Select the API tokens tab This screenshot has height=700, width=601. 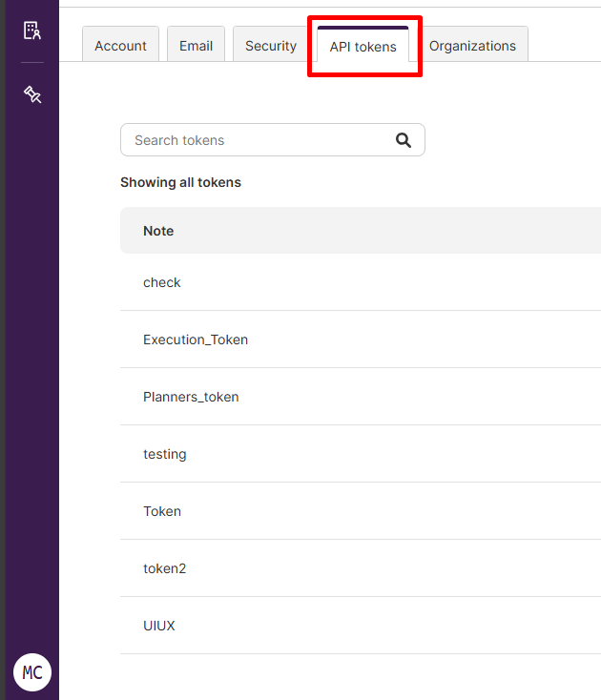pos(363,47)
